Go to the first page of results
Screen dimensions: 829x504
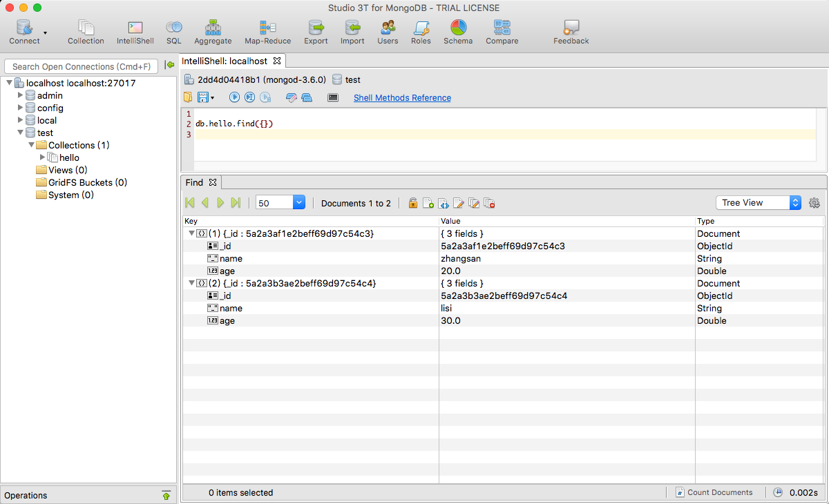pos(190,202)
